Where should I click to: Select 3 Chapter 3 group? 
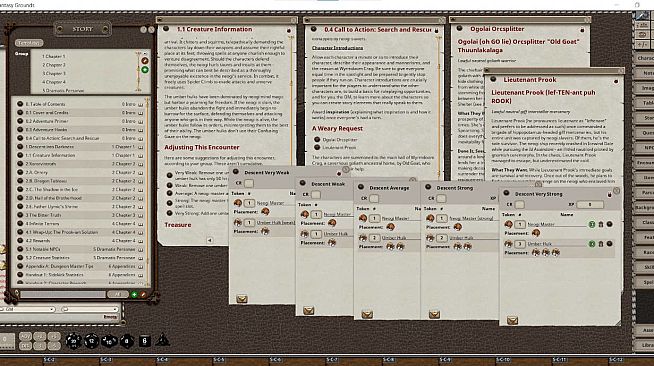click(x=53, y=73)
